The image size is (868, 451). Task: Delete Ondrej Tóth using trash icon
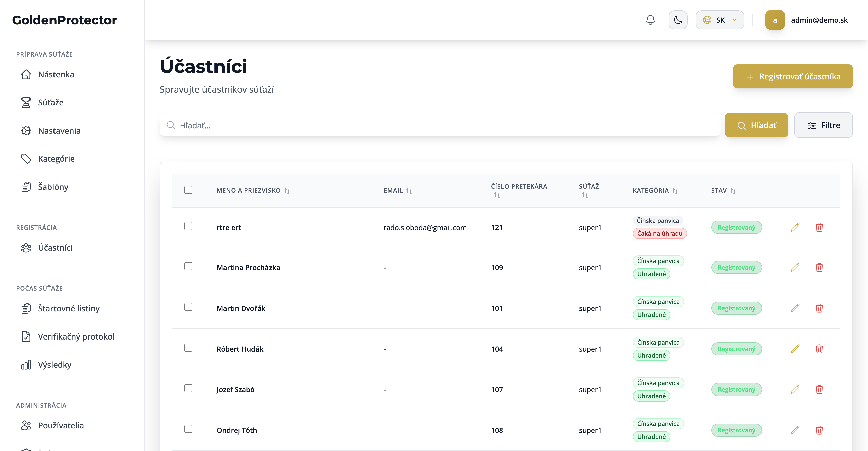click(819, 430)
